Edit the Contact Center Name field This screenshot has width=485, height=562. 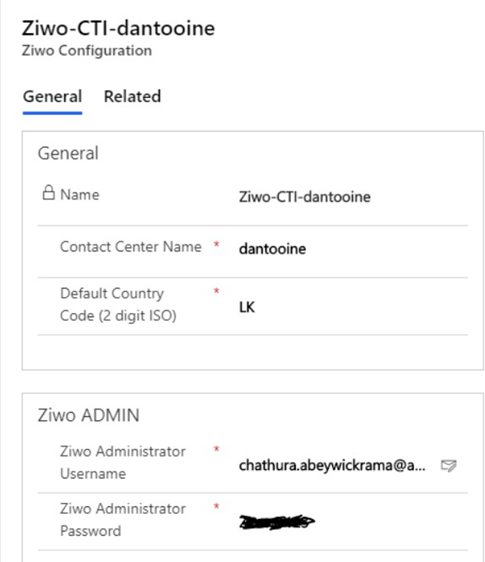(x=353, y=249)
